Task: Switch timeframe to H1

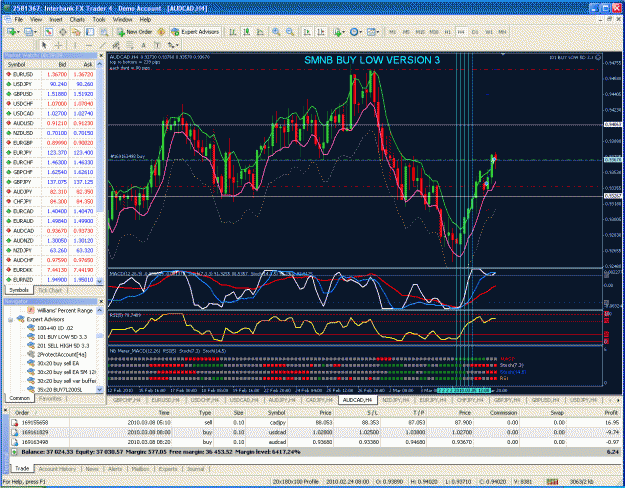Action: coord(448,32)
